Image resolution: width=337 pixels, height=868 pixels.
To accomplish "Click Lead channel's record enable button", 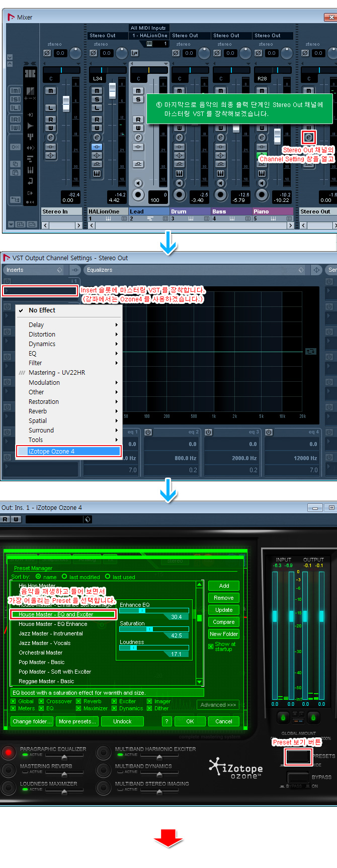I will pyautogui.click(x=138, y=195).
